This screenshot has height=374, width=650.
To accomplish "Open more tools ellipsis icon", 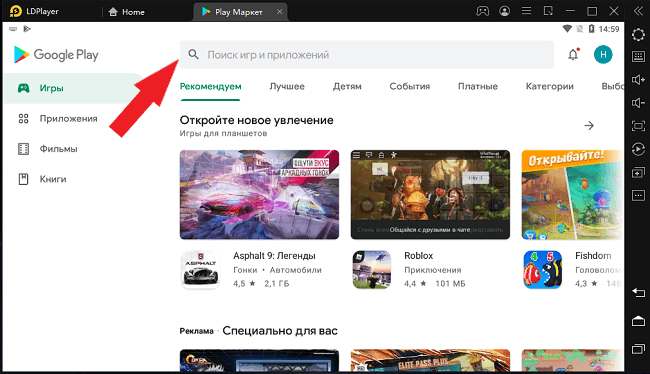I will click(638, 195).
